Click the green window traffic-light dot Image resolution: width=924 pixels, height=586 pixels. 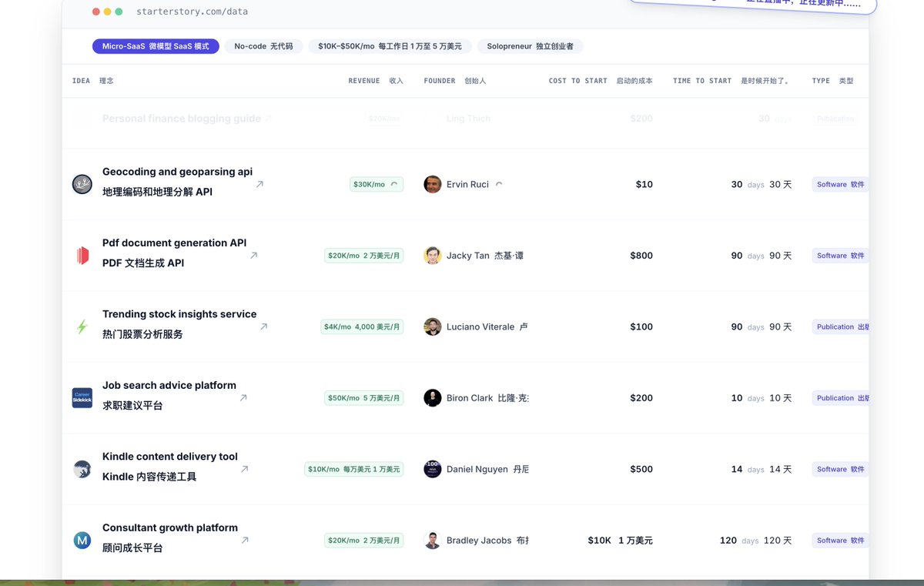point(119,12)
